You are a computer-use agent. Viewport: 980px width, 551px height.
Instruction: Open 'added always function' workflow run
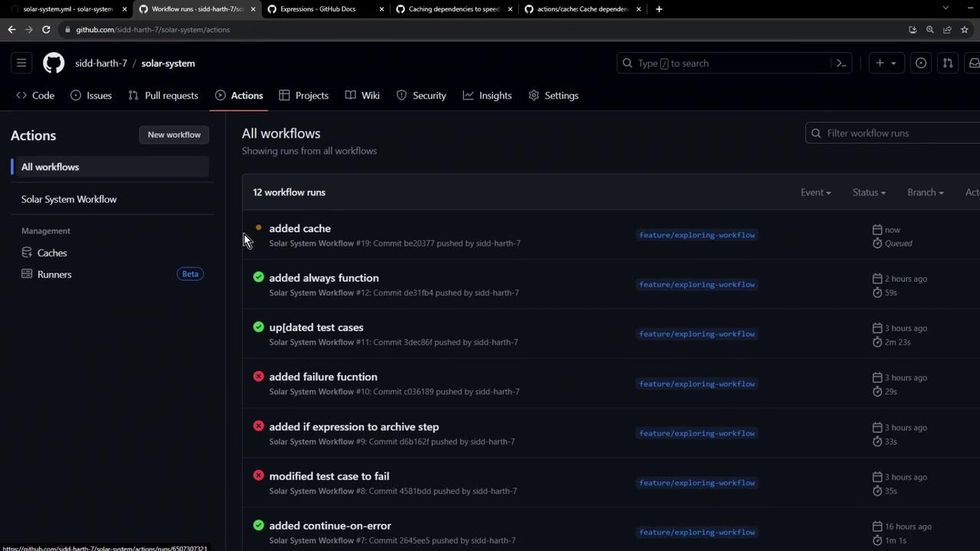pyautogui.click(x=324, y=278)
